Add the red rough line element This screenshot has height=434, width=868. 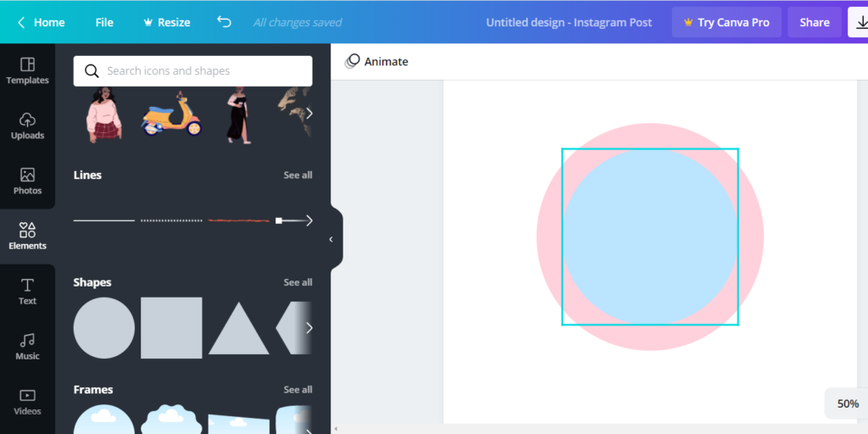click(238, 221)
